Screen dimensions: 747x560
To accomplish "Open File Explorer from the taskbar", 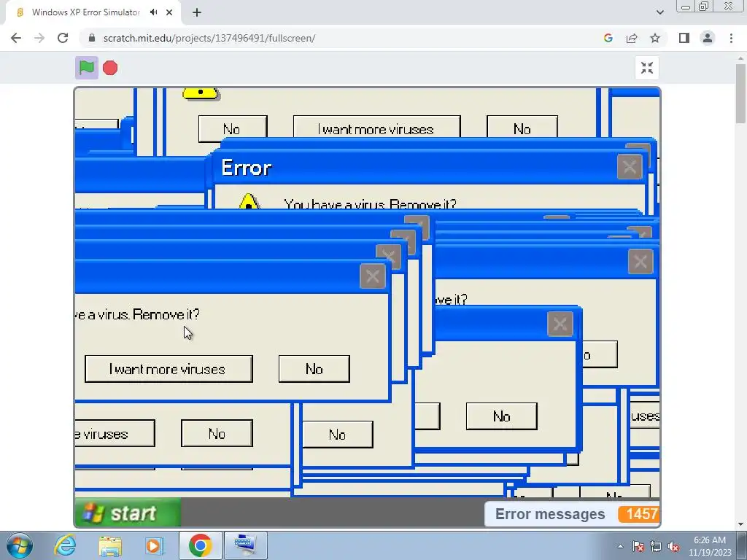I will pyautogui.click(x=110, y=545).
